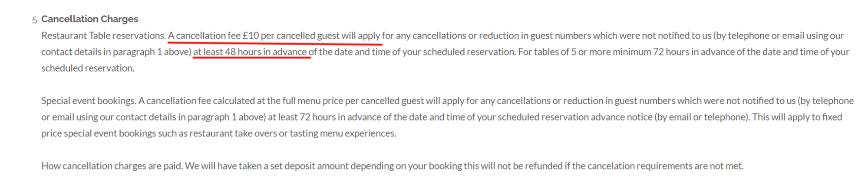Click the red-underlined "cancellation fee £10" sentence
The image size is (868, 195).
(x=274, y=36)
